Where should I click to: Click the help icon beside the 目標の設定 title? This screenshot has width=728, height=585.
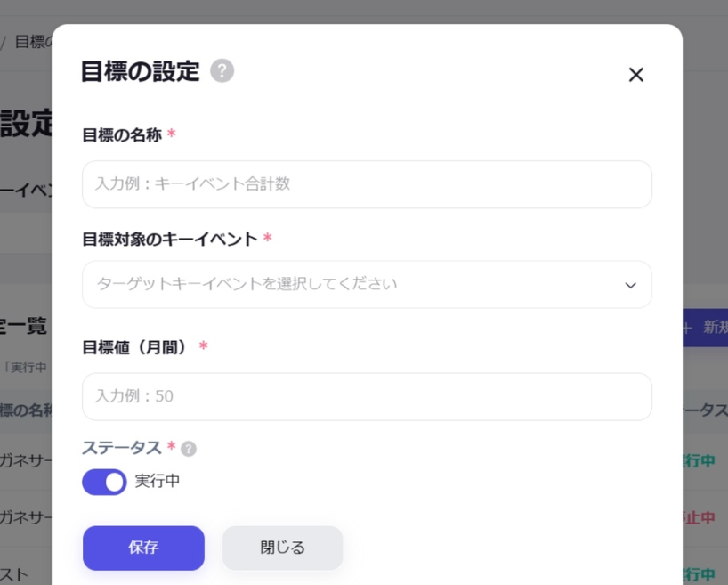tap(222, 71)
